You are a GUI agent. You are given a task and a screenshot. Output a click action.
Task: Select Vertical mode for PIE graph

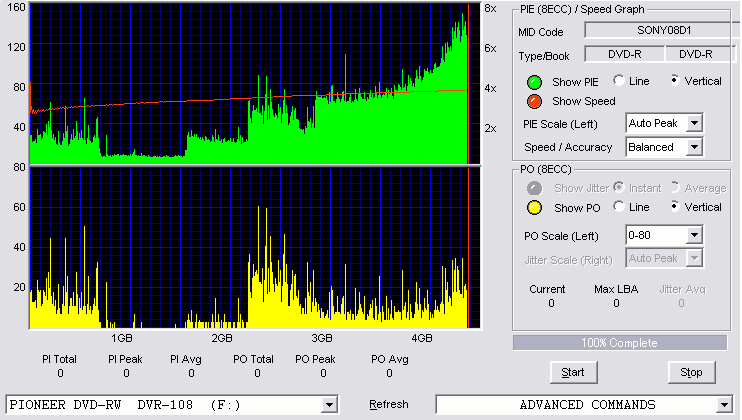[675, 80]
